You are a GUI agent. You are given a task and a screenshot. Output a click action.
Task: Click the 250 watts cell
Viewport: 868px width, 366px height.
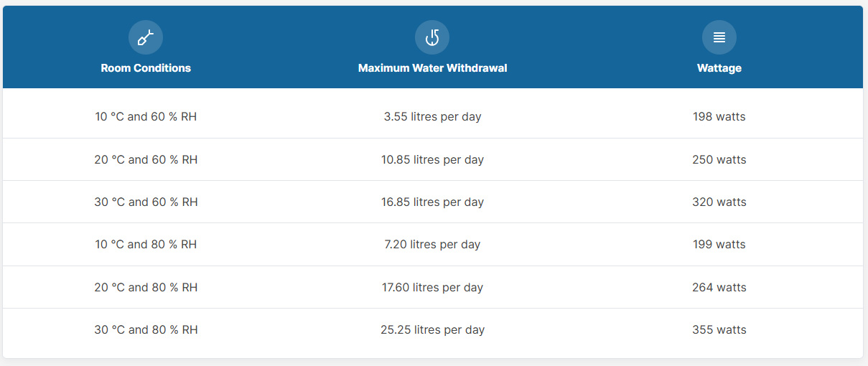coord(719,159)
